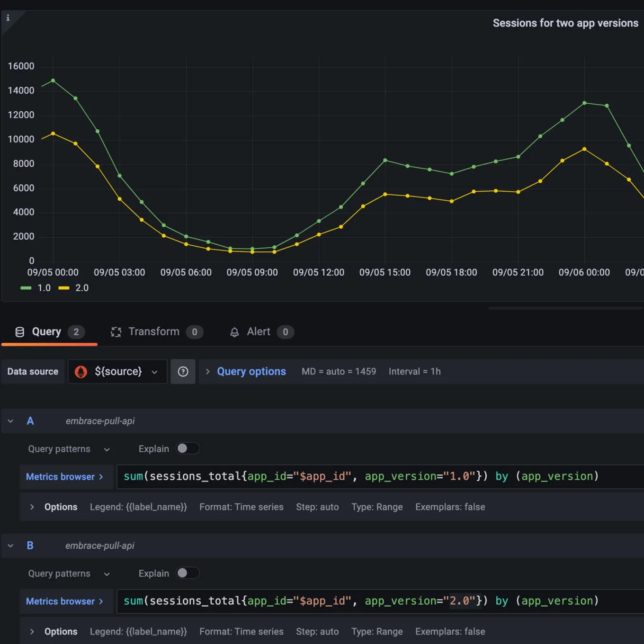Switch to the Alert tab
Viewport: 644px width, 644px height.
point(261,332)
